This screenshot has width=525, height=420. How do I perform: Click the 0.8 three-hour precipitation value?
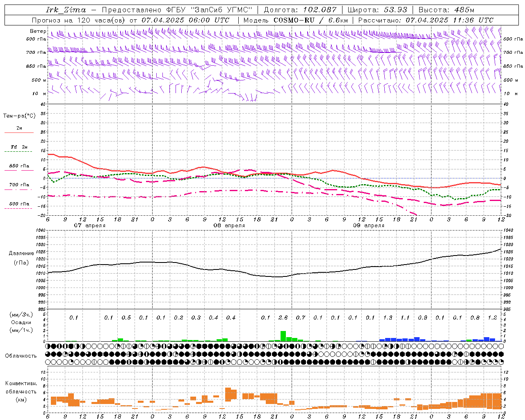(475, 318)
